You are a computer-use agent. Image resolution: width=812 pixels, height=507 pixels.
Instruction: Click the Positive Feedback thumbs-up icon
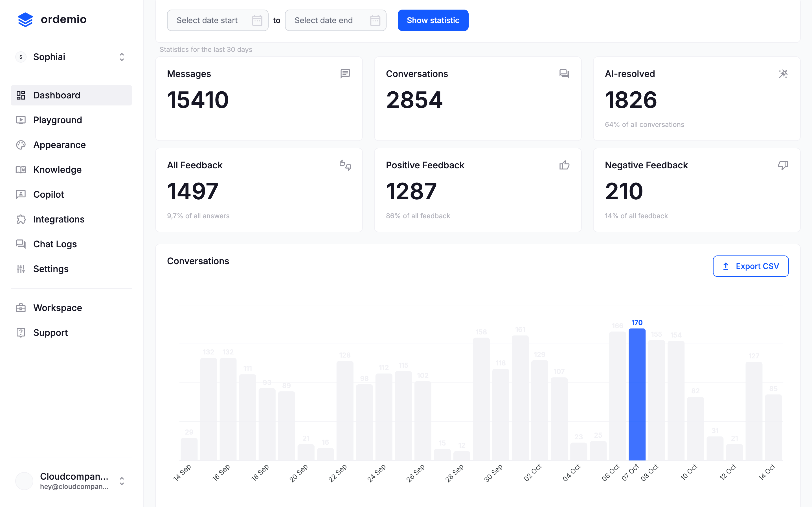coord(564,165)
